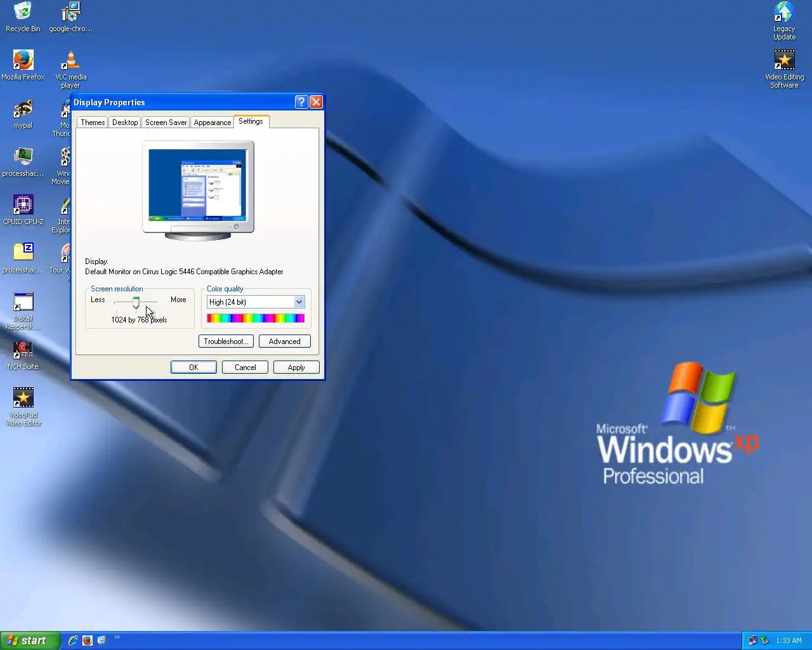Click the Display Properties help question button

click(x=301, y=102)
